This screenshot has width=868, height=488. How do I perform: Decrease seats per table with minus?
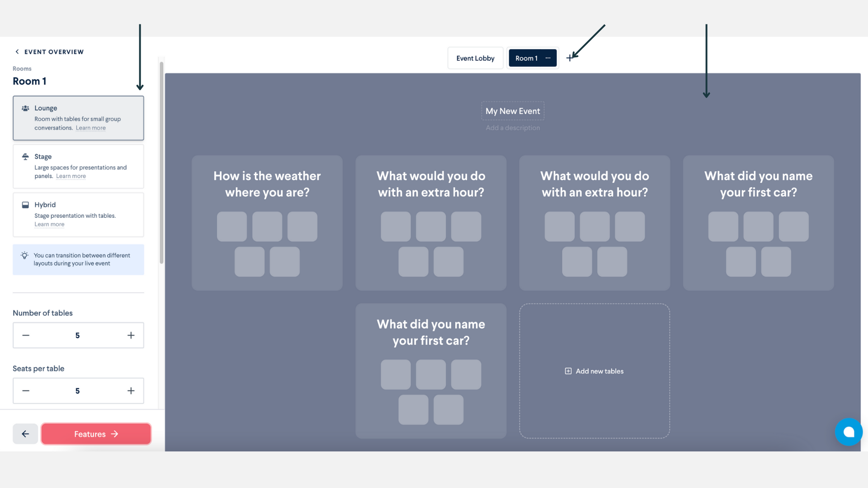[x=26, y=391]
